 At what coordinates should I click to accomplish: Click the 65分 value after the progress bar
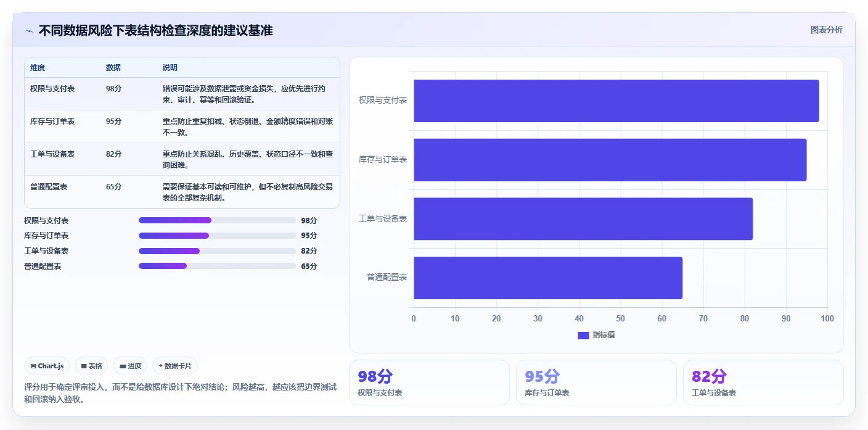coord(309,266)
